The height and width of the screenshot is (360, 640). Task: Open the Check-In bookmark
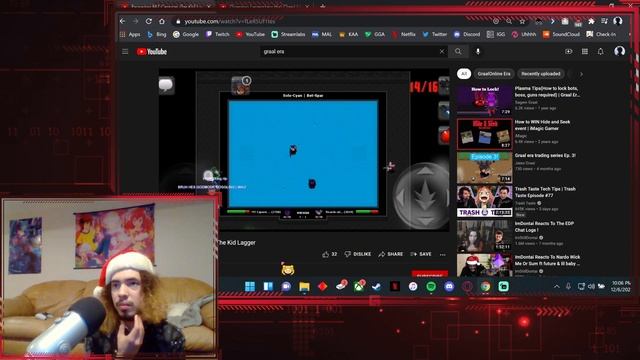pos(601,35)
